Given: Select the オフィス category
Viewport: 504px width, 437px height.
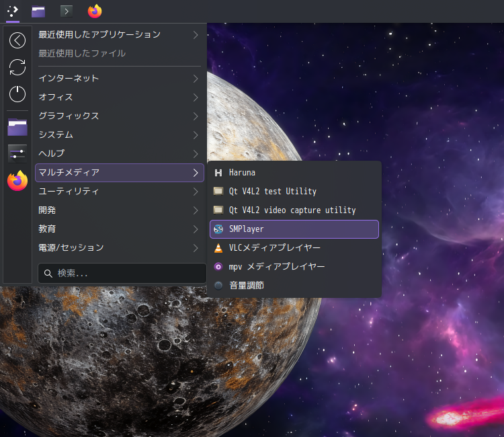Looking at the screenshot, I should coord(120,97).
